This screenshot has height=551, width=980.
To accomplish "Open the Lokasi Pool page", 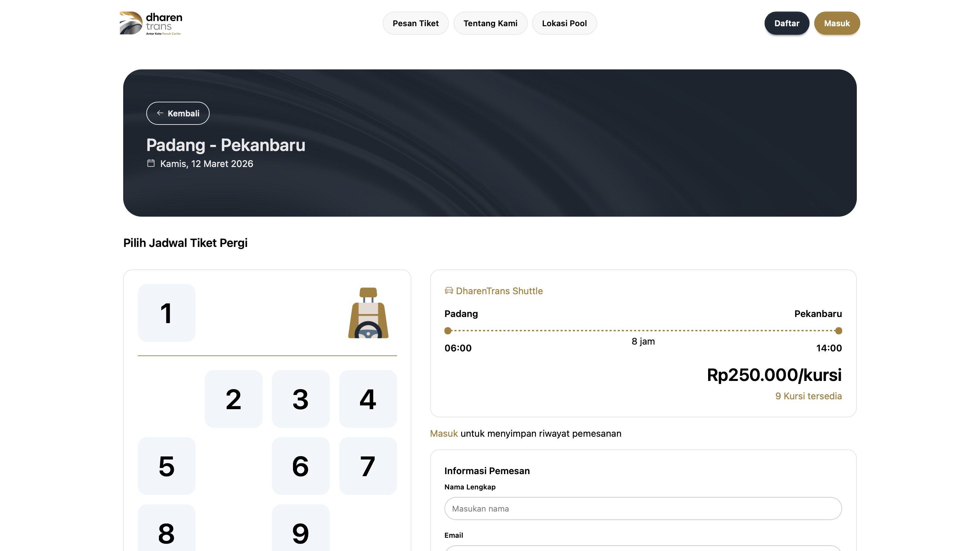I will (x=564, y=23).
